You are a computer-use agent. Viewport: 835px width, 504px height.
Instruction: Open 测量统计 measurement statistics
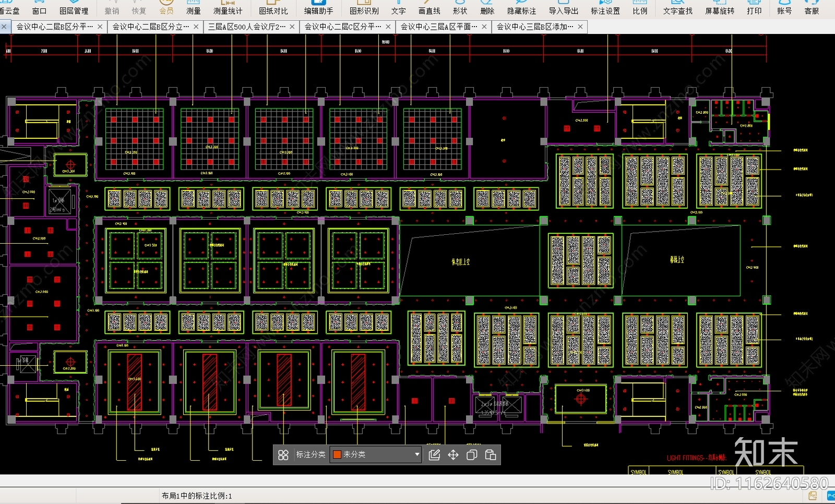coord(228,7)
